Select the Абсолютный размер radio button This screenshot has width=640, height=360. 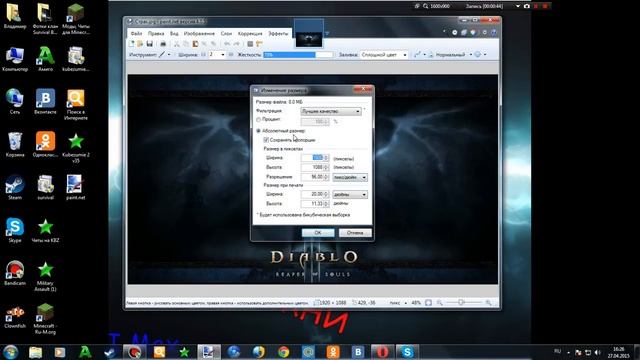pos(258,131)
